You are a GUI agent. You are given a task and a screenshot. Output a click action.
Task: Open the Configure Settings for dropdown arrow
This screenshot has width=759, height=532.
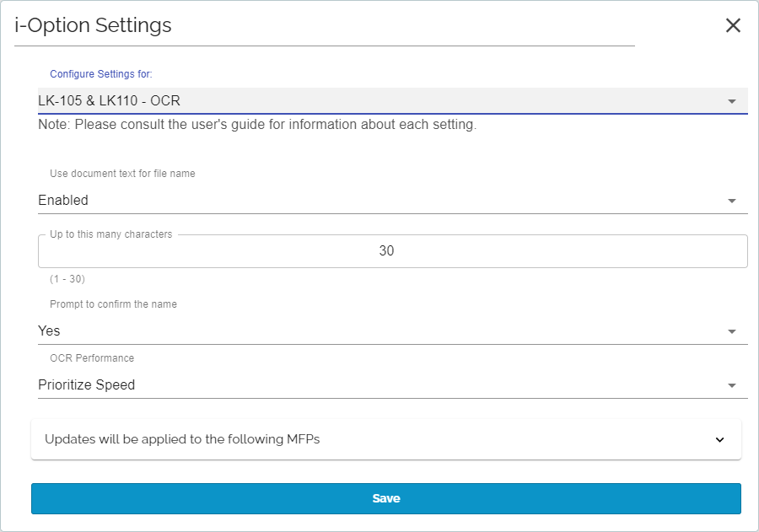pyautogui.click(x=731, y=101)
